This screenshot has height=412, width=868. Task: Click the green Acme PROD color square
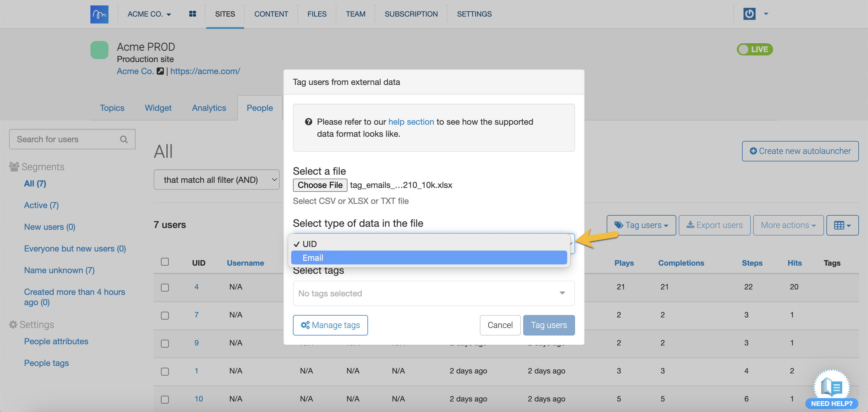(99, 50)
